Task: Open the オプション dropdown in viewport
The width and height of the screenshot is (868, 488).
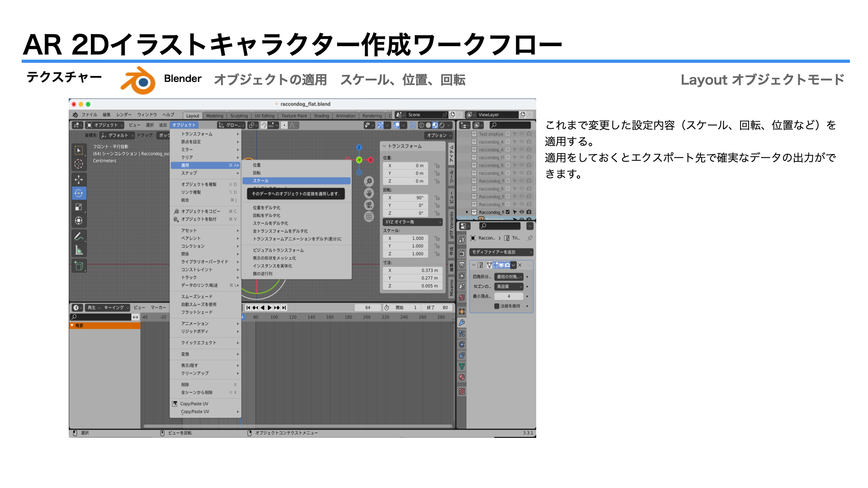Action: (439, 135)
